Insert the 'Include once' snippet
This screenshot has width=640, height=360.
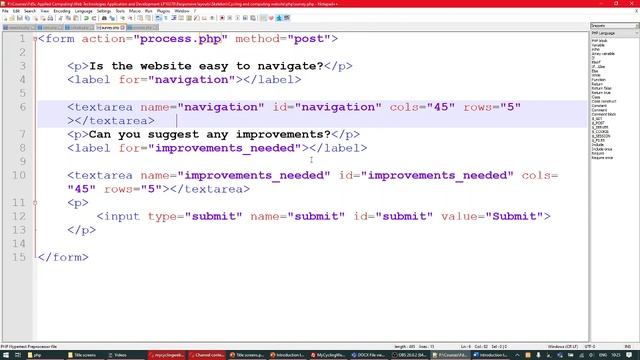click(602, 149)
